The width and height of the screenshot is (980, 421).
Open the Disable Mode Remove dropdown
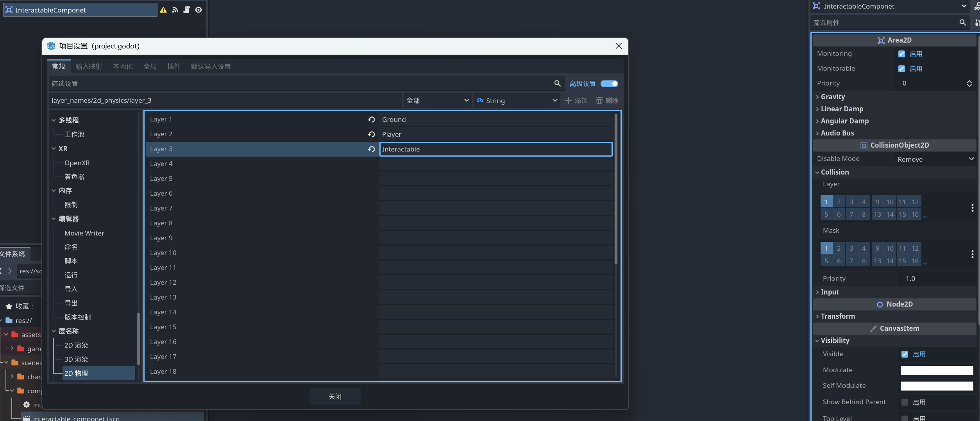pos(935,159)
